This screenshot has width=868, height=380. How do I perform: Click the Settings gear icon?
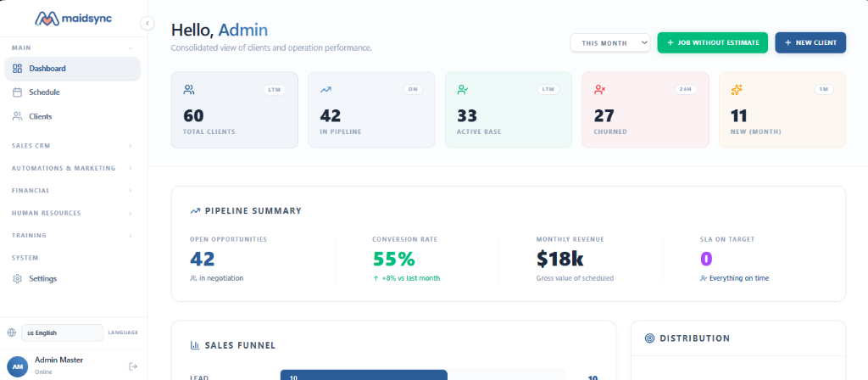(17, 278)
